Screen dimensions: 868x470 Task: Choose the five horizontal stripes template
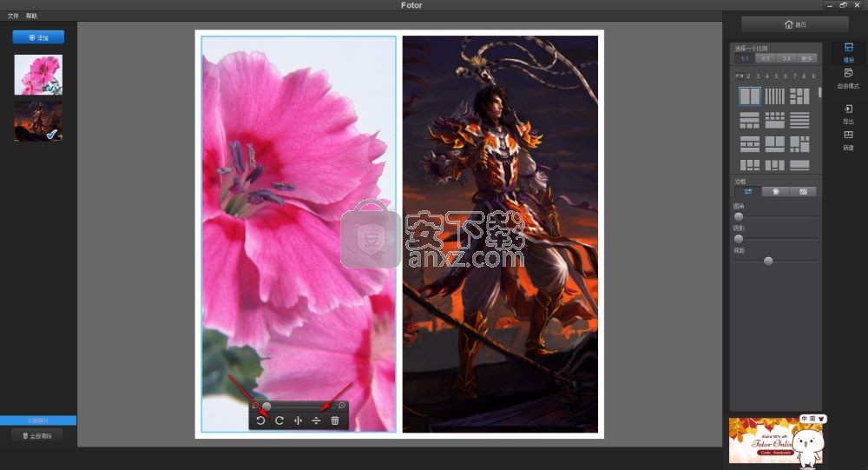click(799, 120)
